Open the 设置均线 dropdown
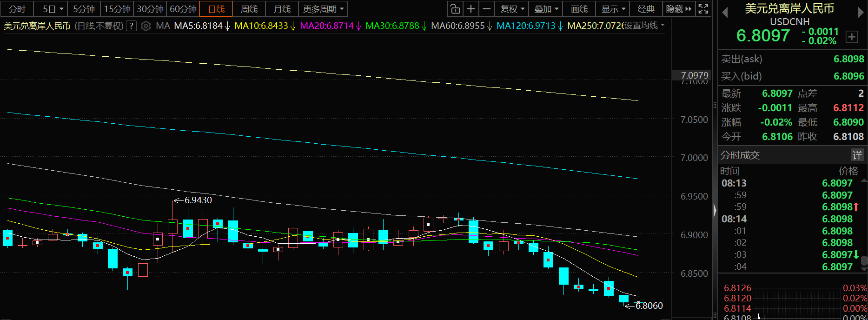This screenshot has height=320, width=868. click(644, 26)
